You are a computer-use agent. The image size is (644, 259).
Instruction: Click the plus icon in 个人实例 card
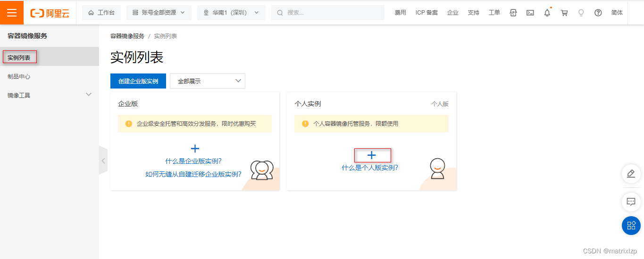pos(372,155)
